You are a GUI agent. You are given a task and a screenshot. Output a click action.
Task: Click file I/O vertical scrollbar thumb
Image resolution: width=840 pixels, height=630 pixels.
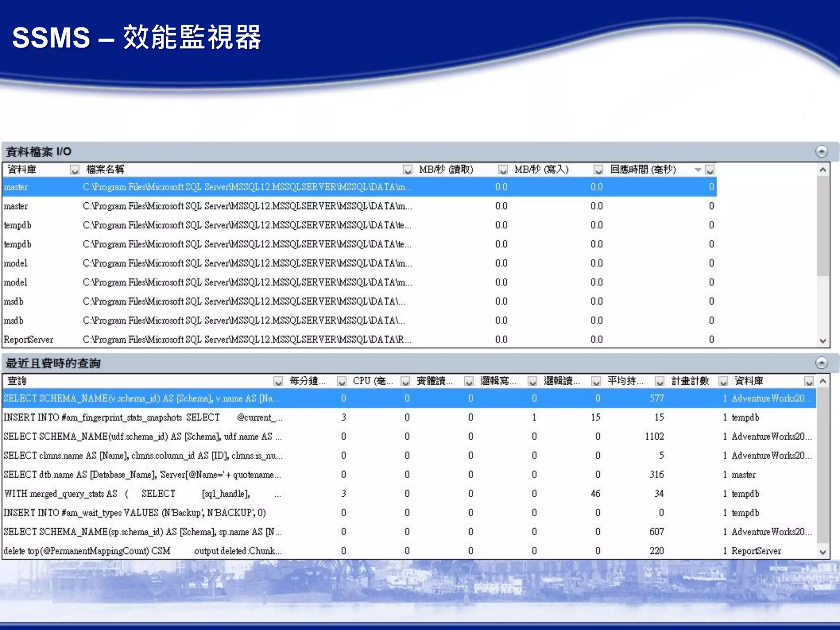pos(823,226)
